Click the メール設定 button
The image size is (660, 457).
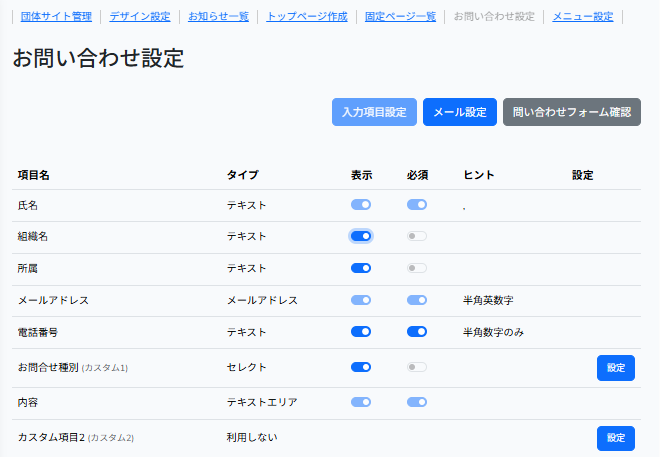[x=459, y=112]
